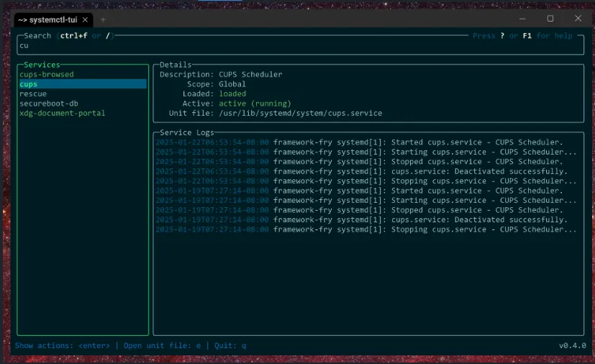Viewport: 595px width, 364px height.
Task: Click the 'Quit: q' footer hint
Action: [x=230, y=346]
